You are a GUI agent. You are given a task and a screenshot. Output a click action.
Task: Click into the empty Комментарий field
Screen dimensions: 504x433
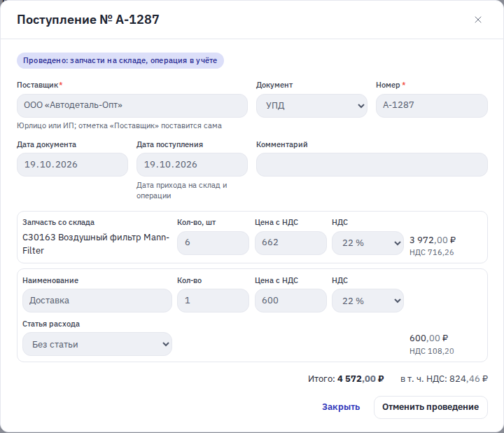(x=372, y=165)
